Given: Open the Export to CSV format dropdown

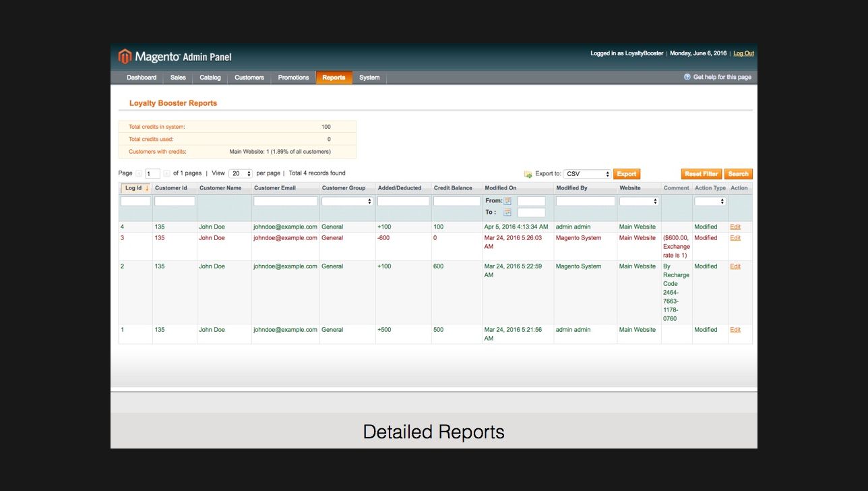Looking at the screenshot, I should (587, 174).
